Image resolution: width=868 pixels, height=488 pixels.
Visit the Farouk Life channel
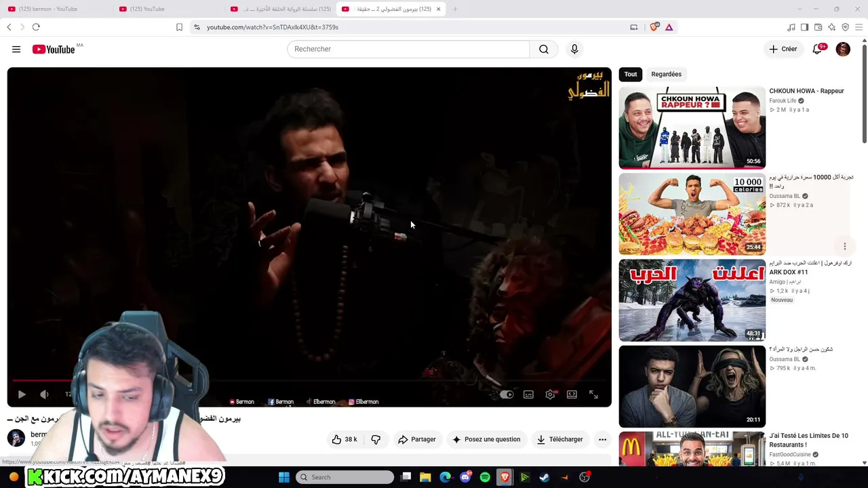click(783, 101)
